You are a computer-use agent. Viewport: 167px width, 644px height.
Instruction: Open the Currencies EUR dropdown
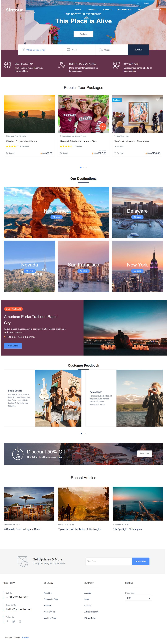(139, 598)
